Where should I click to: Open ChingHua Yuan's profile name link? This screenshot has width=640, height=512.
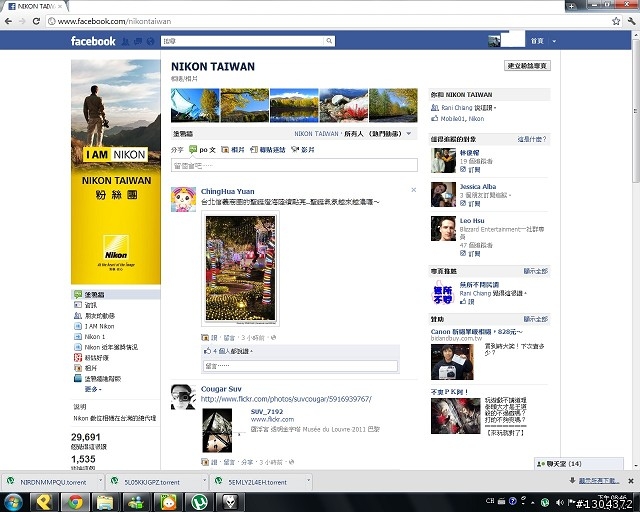[x=227, y=191]
